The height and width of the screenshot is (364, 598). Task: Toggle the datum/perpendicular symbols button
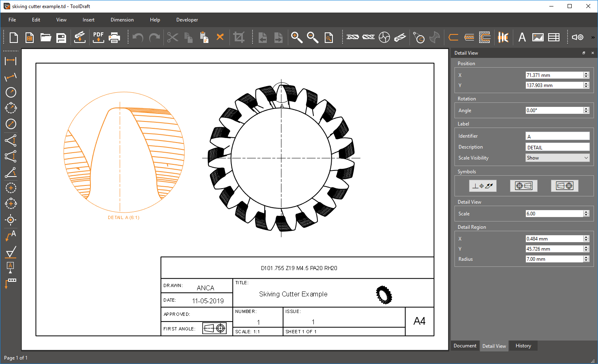[482, 186]
